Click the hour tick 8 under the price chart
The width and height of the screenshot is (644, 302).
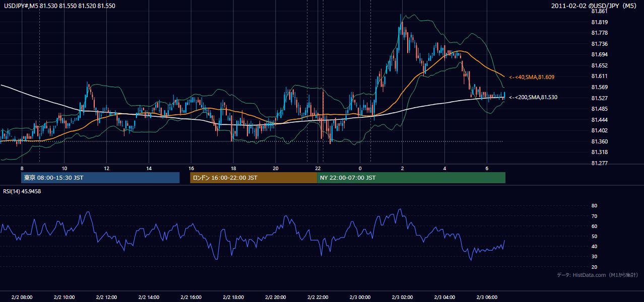(22, 168)
